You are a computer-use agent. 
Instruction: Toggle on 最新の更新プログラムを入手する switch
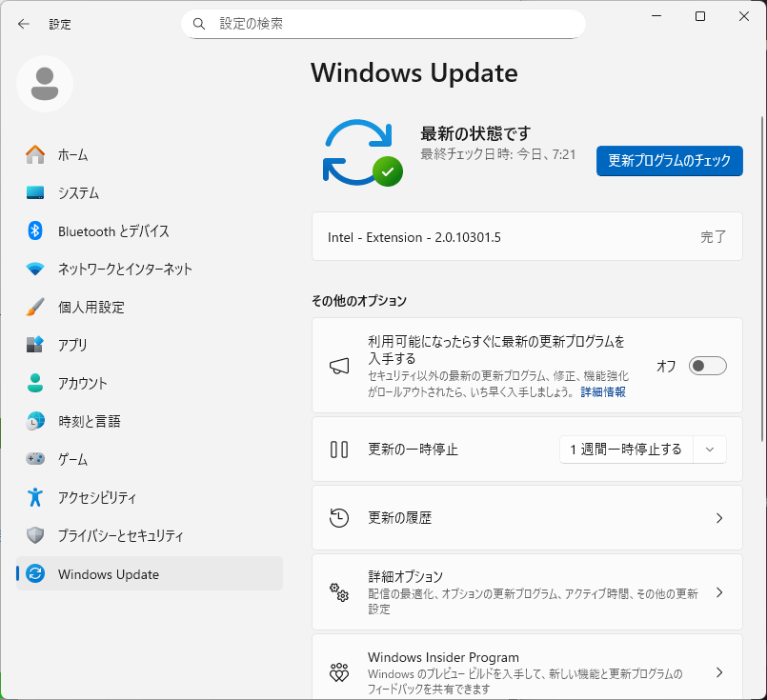707,366
